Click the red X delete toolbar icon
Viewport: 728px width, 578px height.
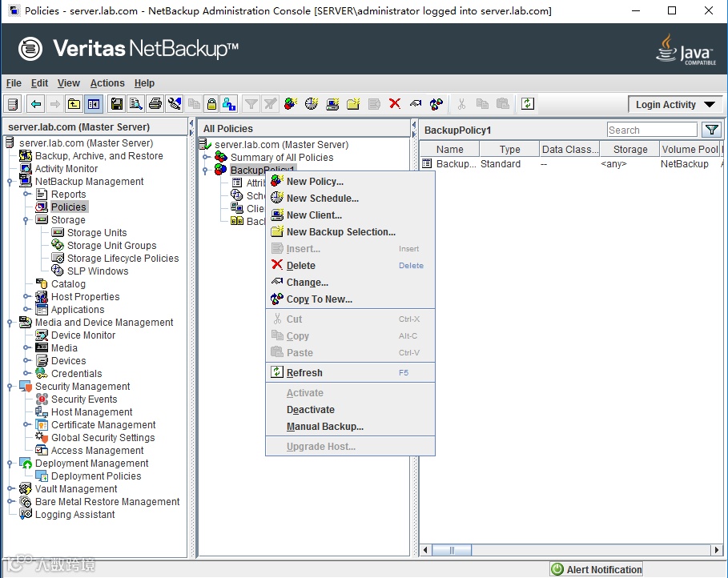(394, 104)
